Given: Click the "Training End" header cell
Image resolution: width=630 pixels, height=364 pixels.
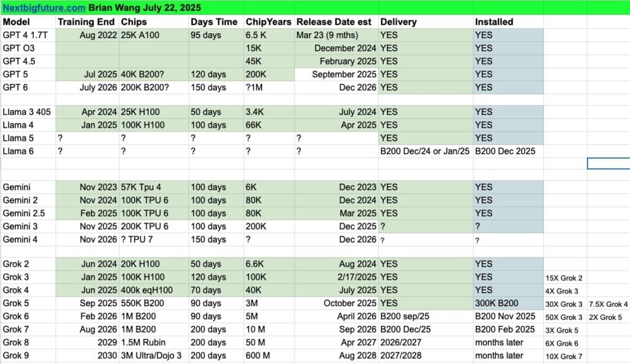Looking at the screenshot, I should [87, 22].
